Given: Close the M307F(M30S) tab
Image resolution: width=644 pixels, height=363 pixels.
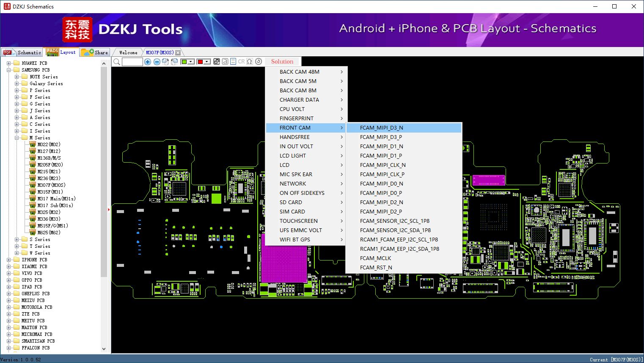Looking at the screenshot, I should [x=178, y=53].
